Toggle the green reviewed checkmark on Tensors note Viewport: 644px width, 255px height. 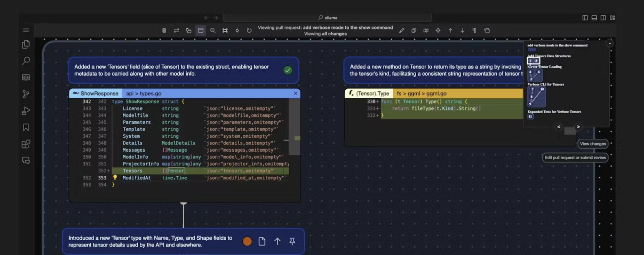coord(288,70)
